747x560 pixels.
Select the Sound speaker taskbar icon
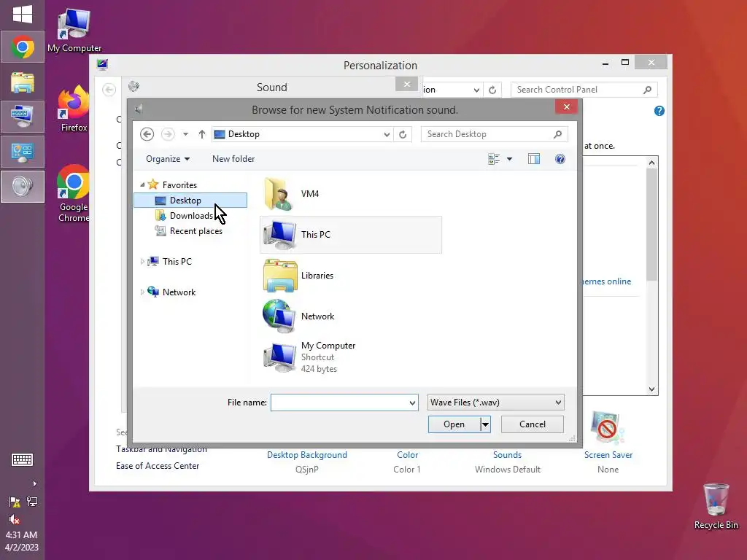point(23,187)
